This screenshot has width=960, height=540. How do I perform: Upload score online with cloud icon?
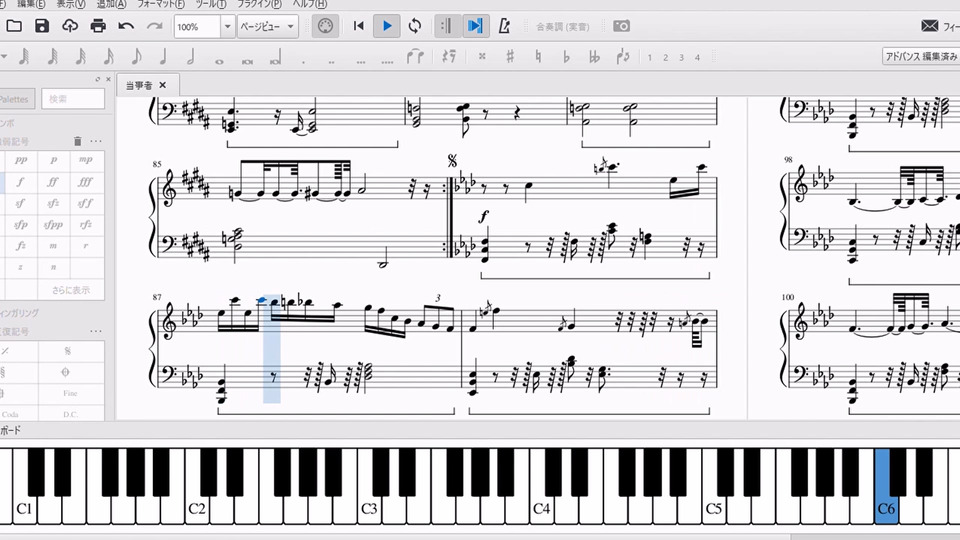pos(70,26)
